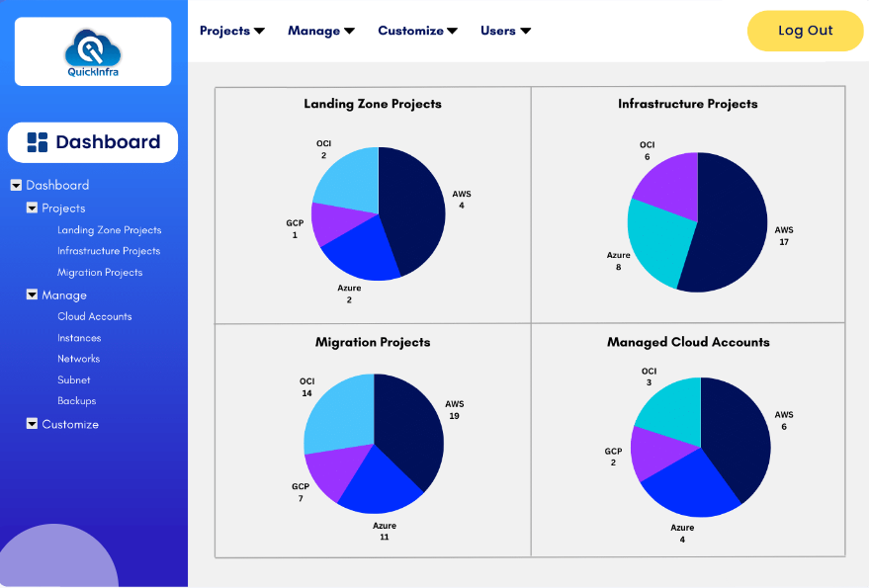Viewport: 869px width, 588px height.
Task: Click the AWS 19 label in Migration chart
Action: pyautogui.click(x=455, y=410)
